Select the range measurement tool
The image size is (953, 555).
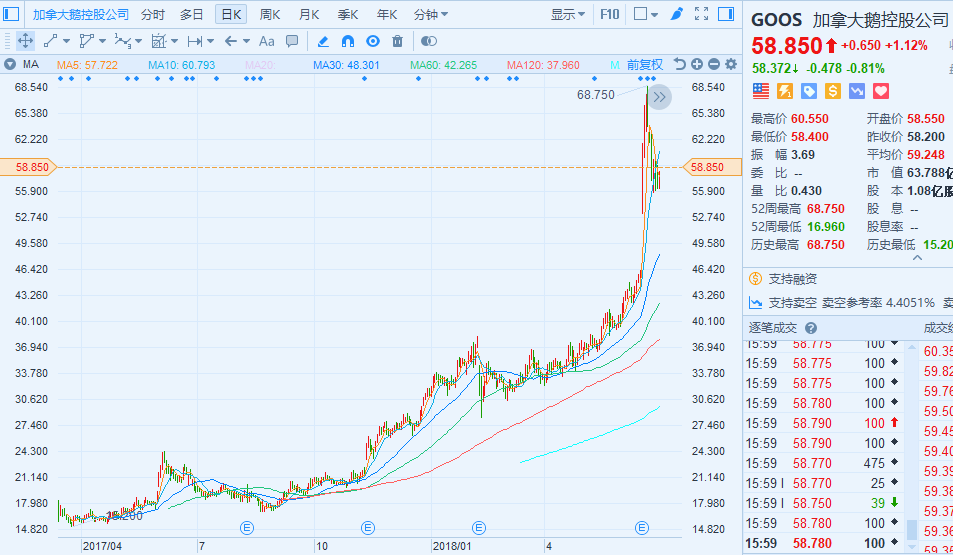click(194, 41)
